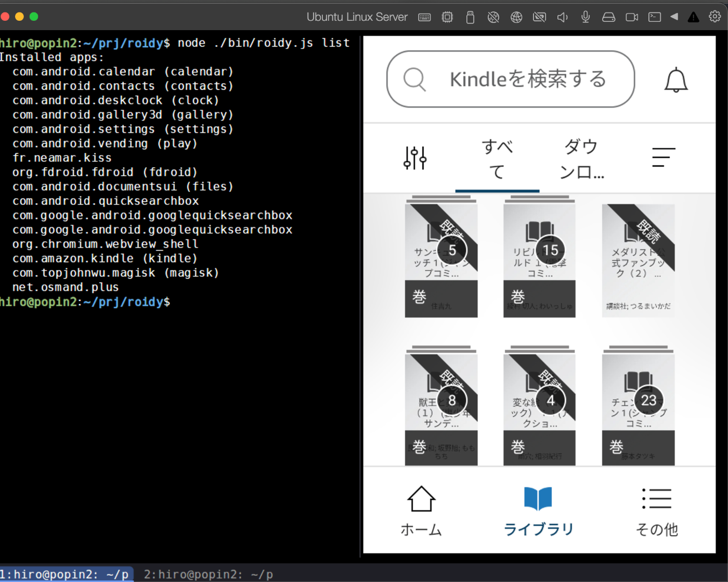728x582 pixels.
Task: Click the 'com.android.gallery3d (gallery)' terminal line
Action: click(x=123, y=115)
